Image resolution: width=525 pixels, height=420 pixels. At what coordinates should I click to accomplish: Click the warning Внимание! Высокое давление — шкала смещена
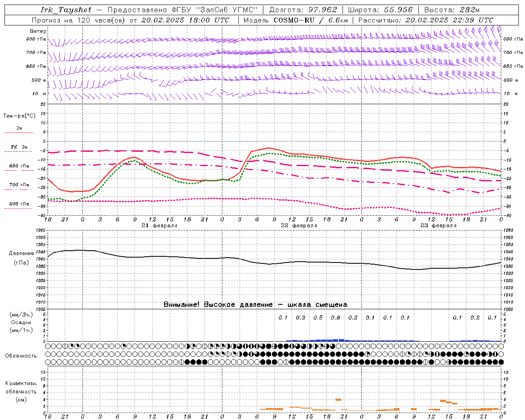pos(255,305)
